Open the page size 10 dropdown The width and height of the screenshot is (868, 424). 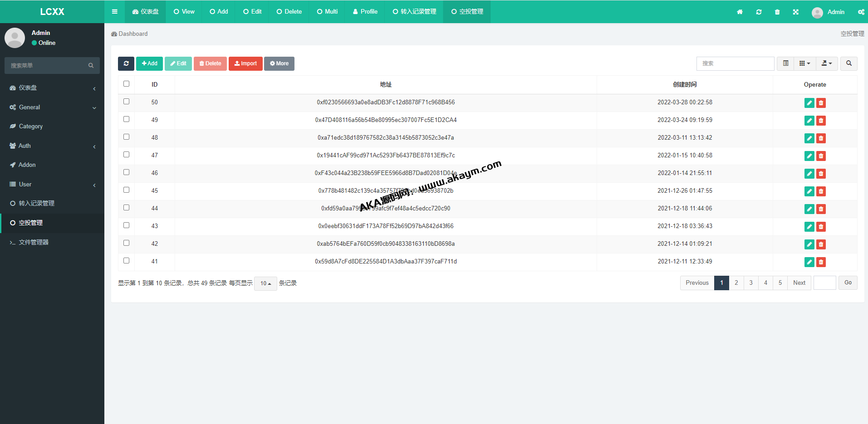[x=265, y=283]
